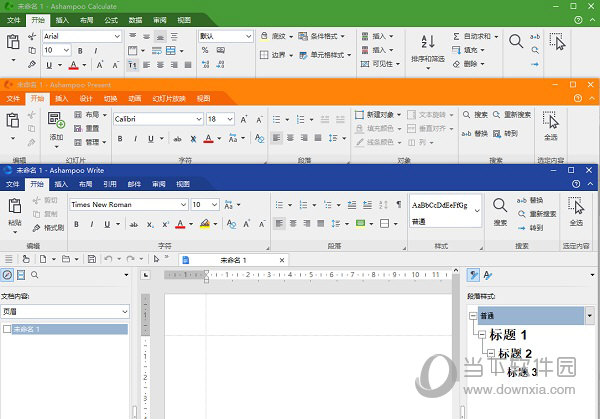The image size is (600, 419).
Task: Expand the styles gallery dropdown in Write
Action: coord(477,210)
